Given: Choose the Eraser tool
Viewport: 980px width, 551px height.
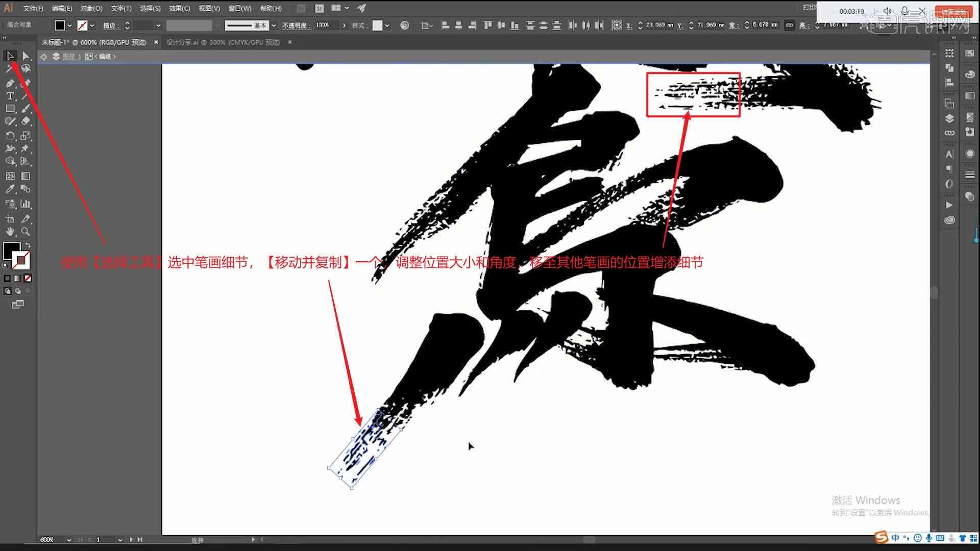Looking at the screenshot, I should pos(26,121).
